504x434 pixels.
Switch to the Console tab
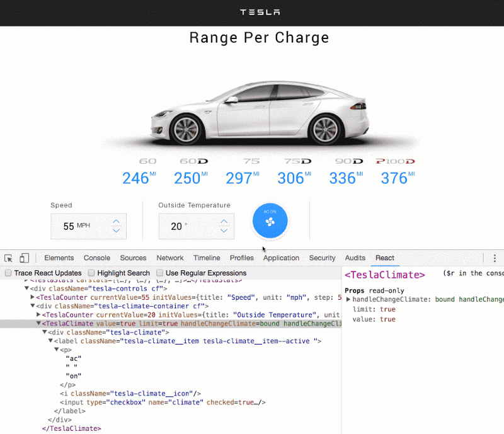click(x=97, y=258)
